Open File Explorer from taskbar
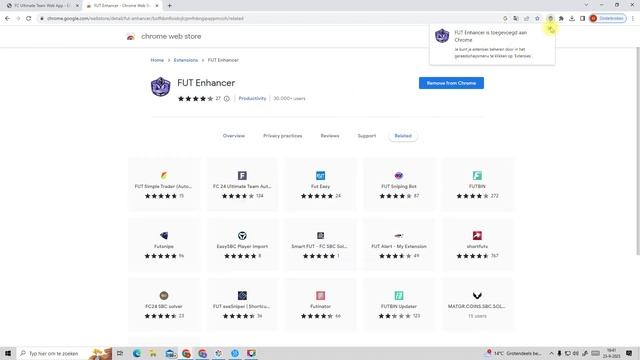Screen dimensions: 640x360 point(153,353)
